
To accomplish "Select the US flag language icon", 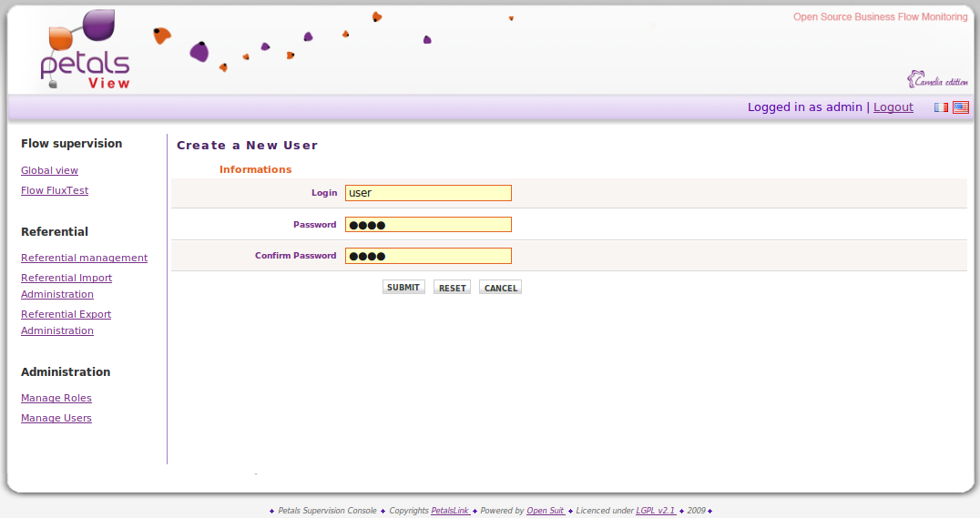I will (960, 107).
